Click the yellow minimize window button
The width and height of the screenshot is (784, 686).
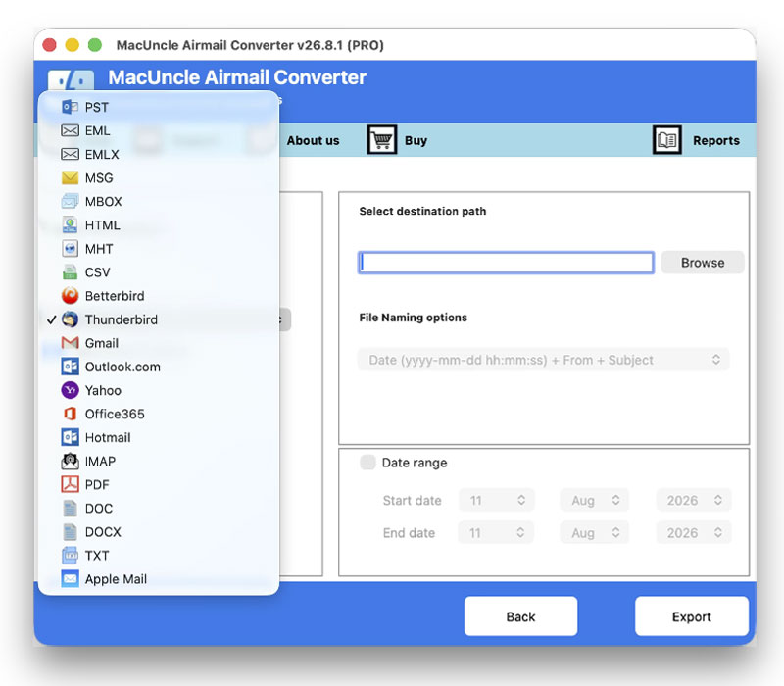[x=72, y=45]
